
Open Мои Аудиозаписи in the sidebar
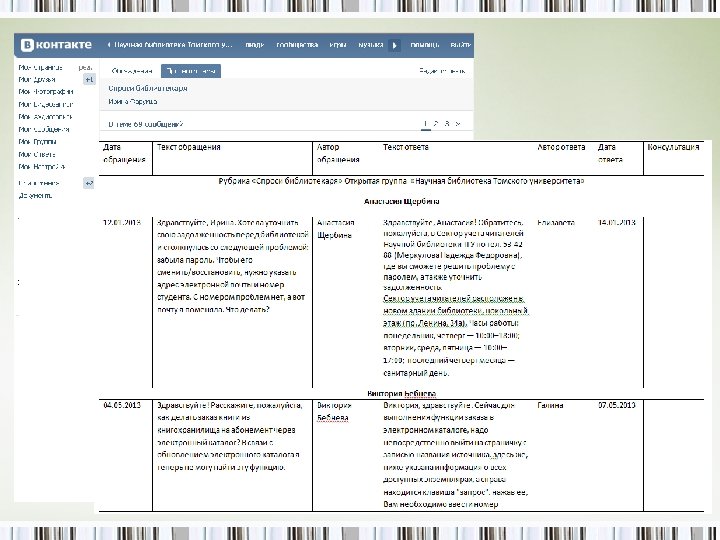click(45, 117)
